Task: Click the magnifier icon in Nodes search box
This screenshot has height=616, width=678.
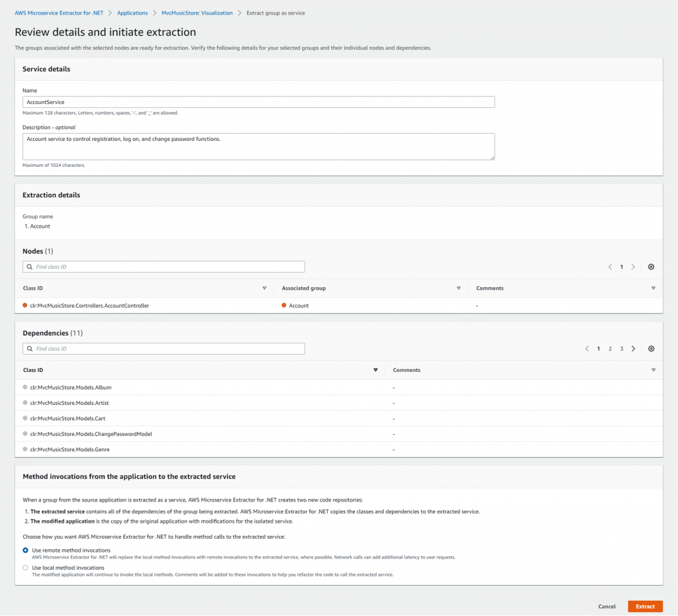Action: (x=29, y=267)
